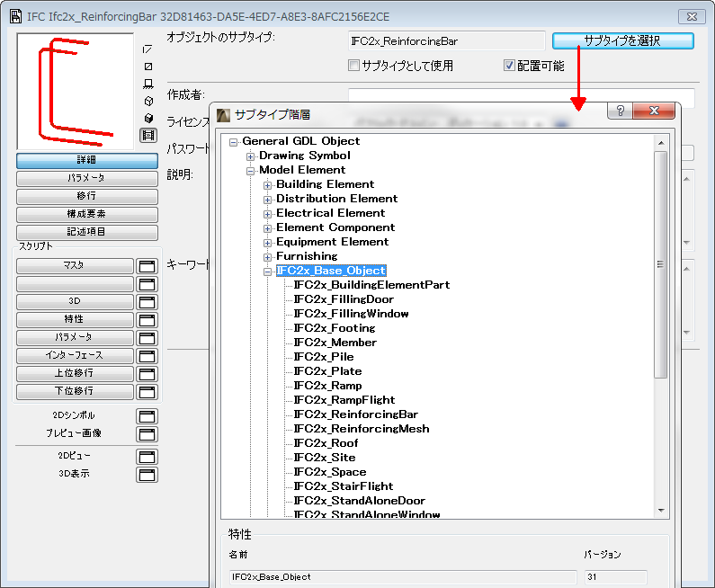Screen dimensions: 715x588
Task: Collapse the IFC2x_Base_Object node
Action: tap(268, 272)
